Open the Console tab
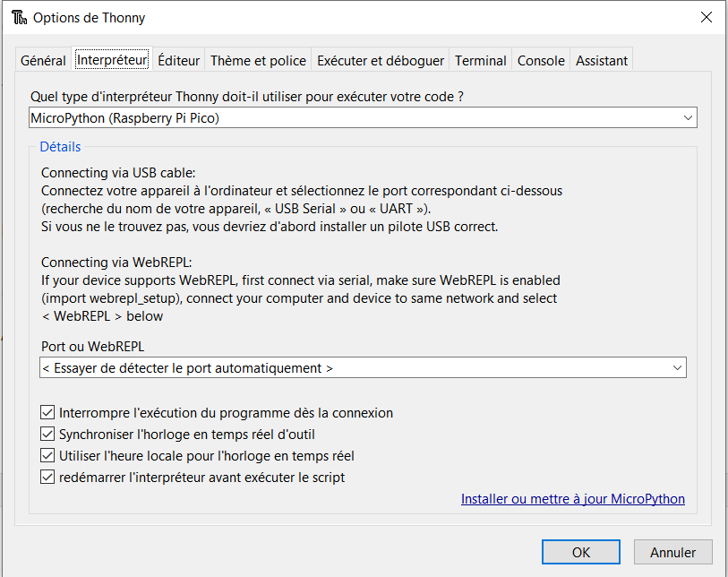 coord(541,61)
